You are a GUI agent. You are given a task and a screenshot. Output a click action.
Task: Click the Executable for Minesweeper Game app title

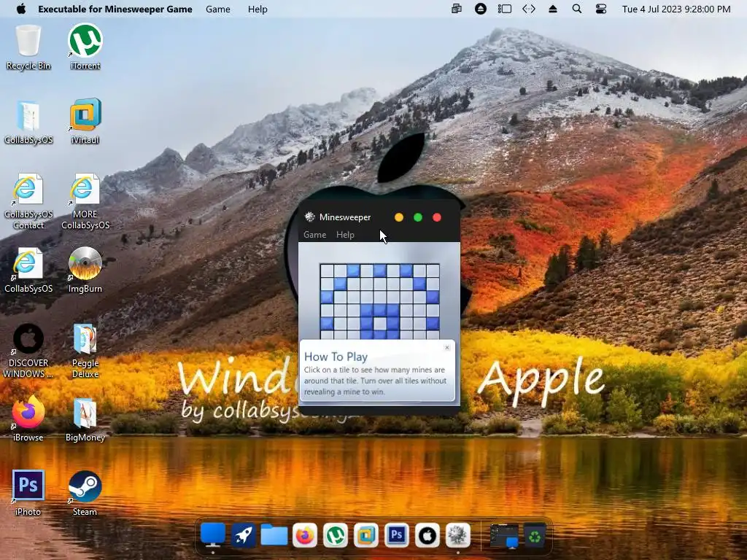click(115, 9)
